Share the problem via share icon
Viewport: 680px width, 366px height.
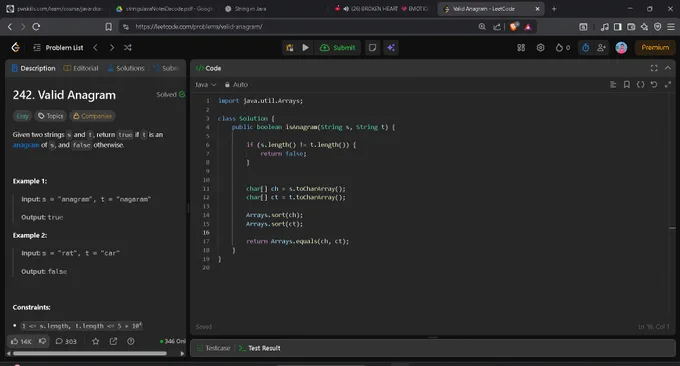(x=113, y=341)
